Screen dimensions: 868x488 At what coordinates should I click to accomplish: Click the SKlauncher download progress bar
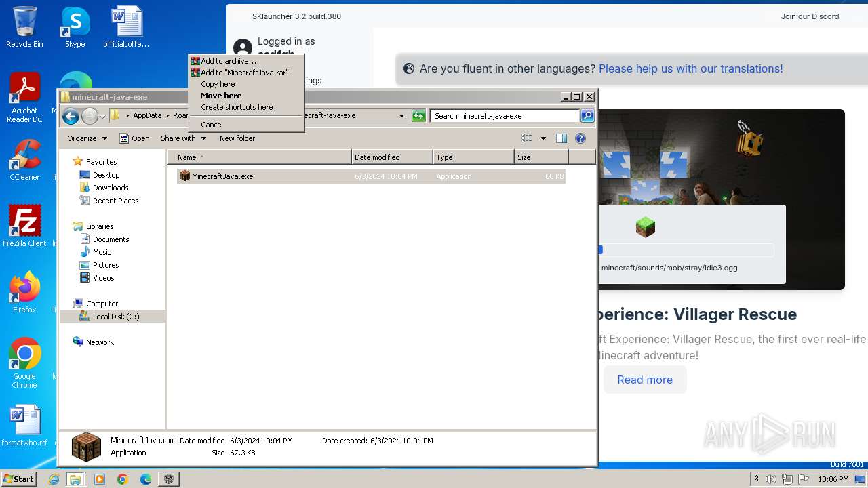686,250
